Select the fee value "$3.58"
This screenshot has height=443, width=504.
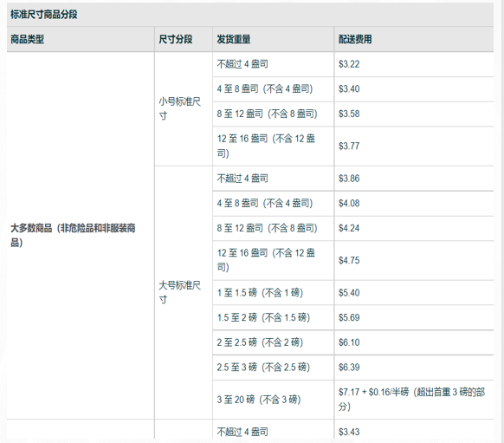(349, 114)
